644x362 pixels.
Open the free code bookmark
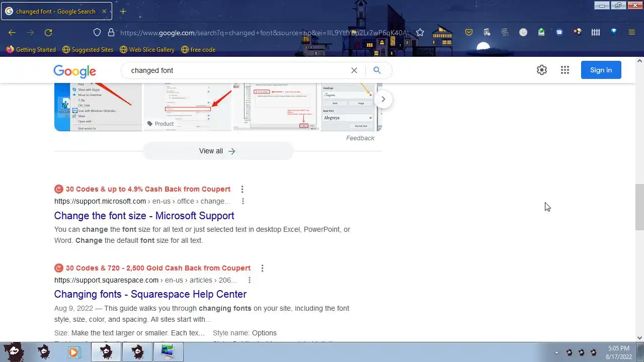click(198, 50)
